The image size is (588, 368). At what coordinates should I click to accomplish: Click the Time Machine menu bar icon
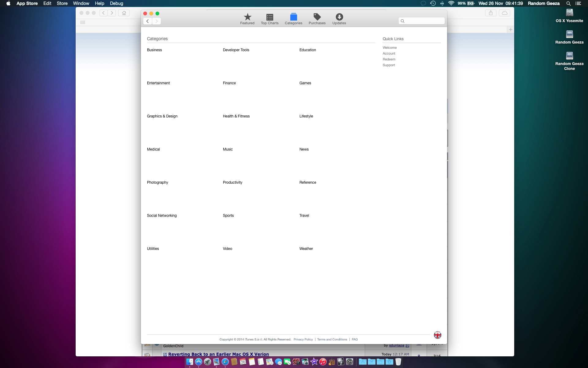tap(433, 3)
